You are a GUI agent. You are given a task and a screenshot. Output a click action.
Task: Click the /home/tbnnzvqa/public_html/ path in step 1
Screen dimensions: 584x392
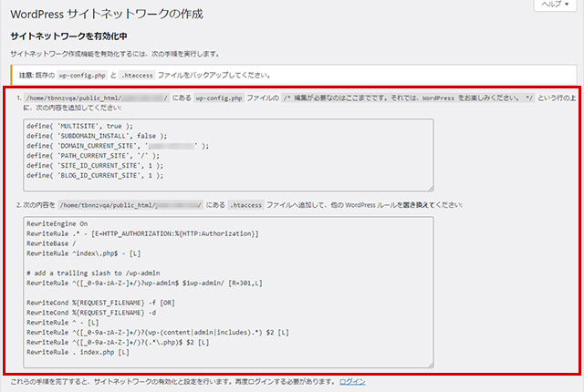click(x=97, y=98)
